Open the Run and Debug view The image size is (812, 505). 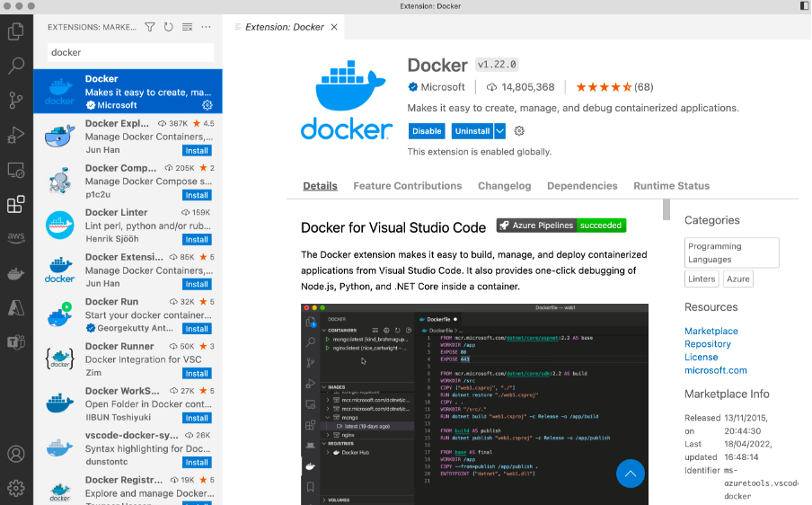coord(15,135)
